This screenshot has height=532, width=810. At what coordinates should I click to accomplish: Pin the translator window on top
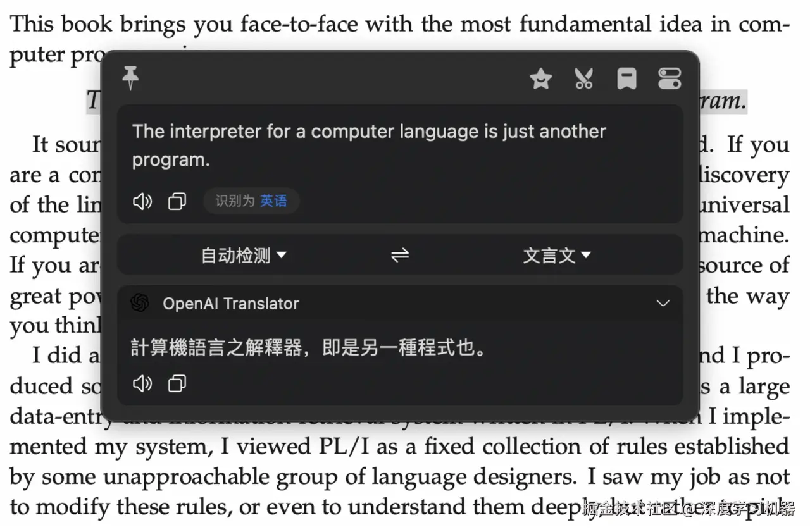[130, 78]
